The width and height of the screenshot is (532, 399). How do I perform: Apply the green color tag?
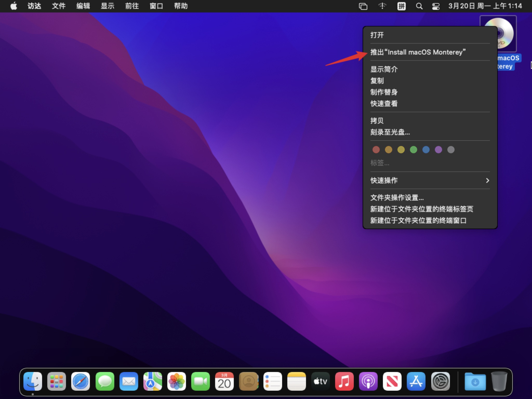[x=413, y=150]
